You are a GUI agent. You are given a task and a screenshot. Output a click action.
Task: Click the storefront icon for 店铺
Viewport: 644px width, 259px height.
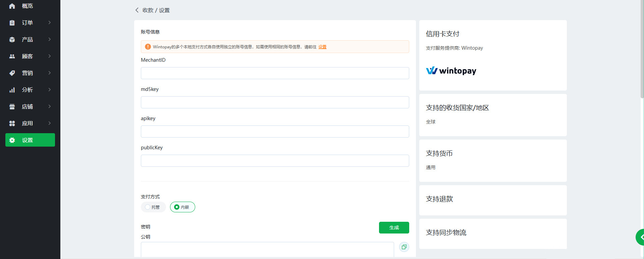[x=12, y=107]
